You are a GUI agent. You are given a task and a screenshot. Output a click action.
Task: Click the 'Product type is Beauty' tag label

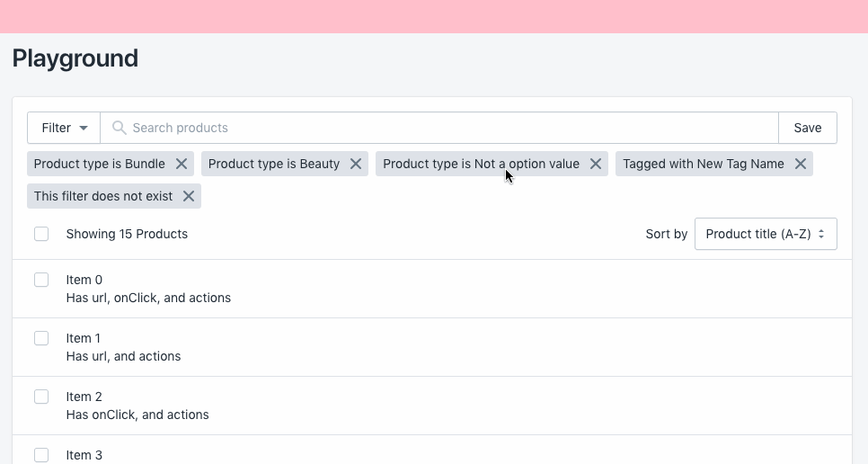(273, 164)
